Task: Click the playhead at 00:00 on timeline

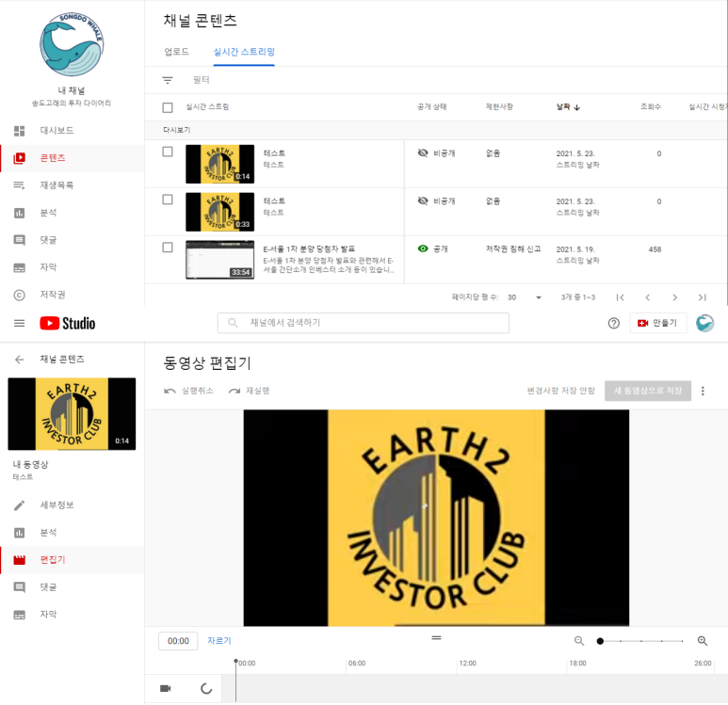Action: 235,661
